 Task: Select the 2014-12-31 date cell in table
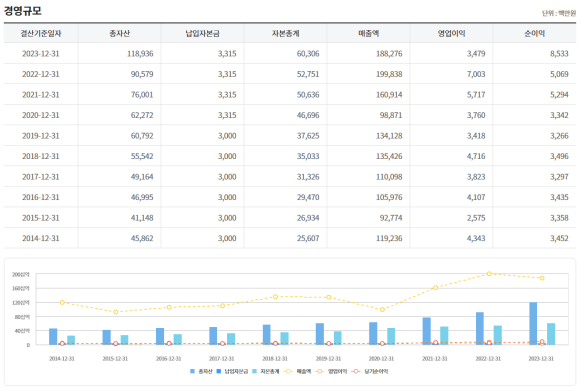[x=41, y=238]
